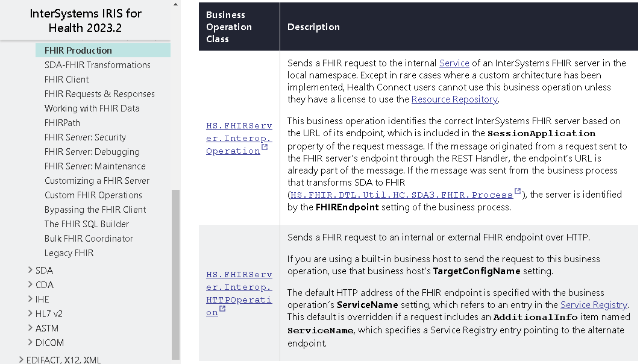The height and width of the screenshot is (364, 640).
Task: Expand the SDA tree node
Action: click(30, 270)
